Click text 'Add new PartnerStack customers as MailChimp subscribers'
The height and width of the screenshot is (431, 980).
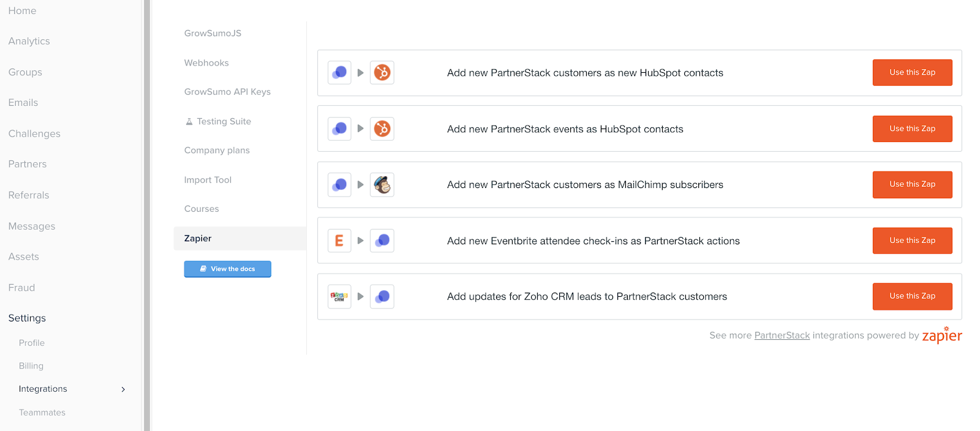coord(585,185)
